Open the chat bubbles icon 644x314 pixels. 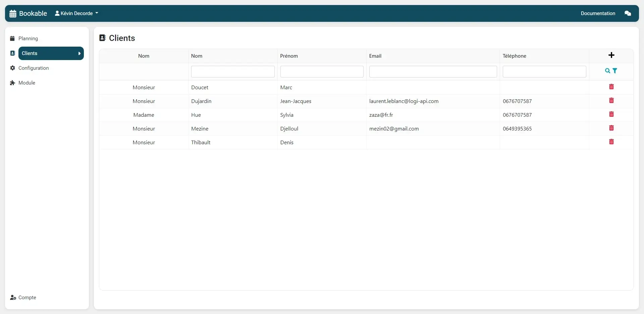pyautogui.click(x=628, y=13)
